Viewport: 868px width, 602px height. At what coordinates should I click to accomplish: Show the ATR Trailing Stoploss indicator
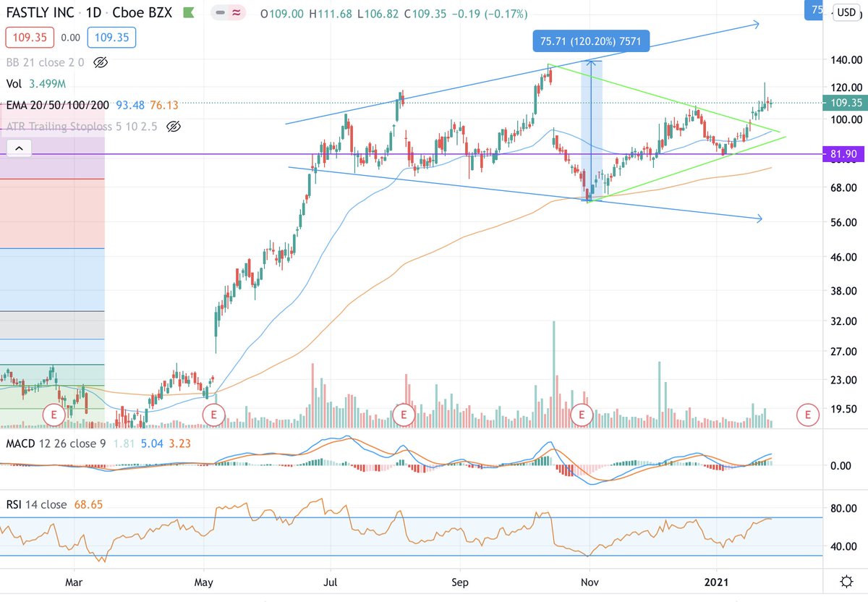[x=173, y=127]
